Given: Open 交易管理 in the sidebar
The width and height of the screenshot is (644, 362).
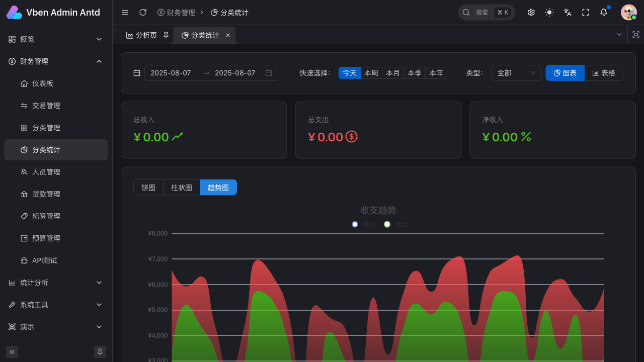Looking at the screenshot, I should 46,106.
